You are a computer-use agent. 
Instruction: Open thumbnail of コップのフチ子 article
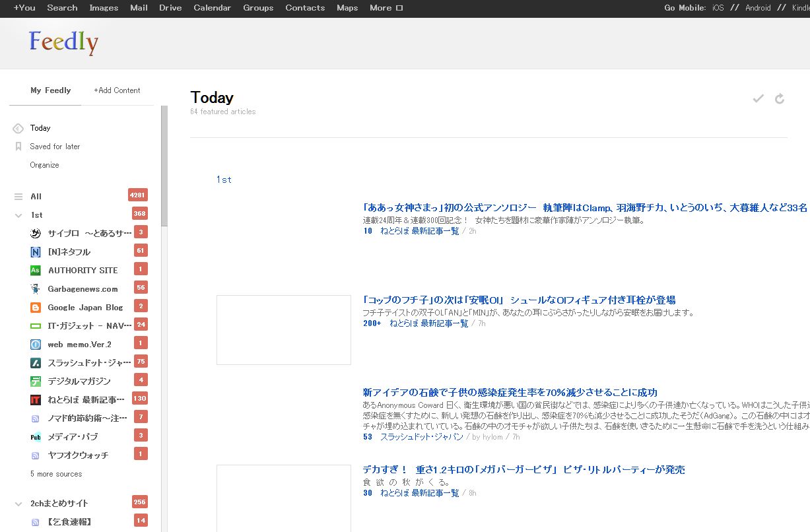(x=284, y=330)
